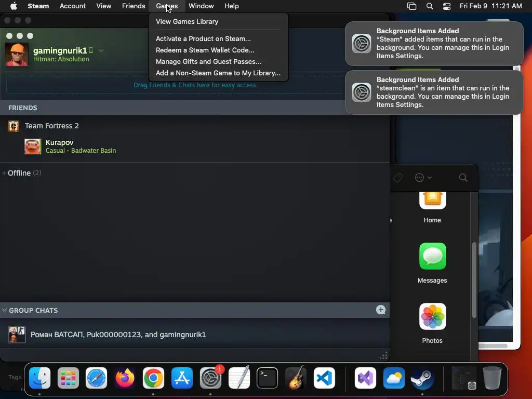Open Visual Studio Code in the Dock
Screen dimensions: 532x399
324,378
